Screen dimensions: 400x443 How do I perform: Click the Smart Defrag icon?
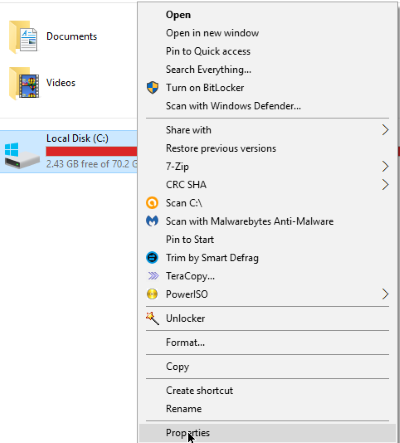152,258
